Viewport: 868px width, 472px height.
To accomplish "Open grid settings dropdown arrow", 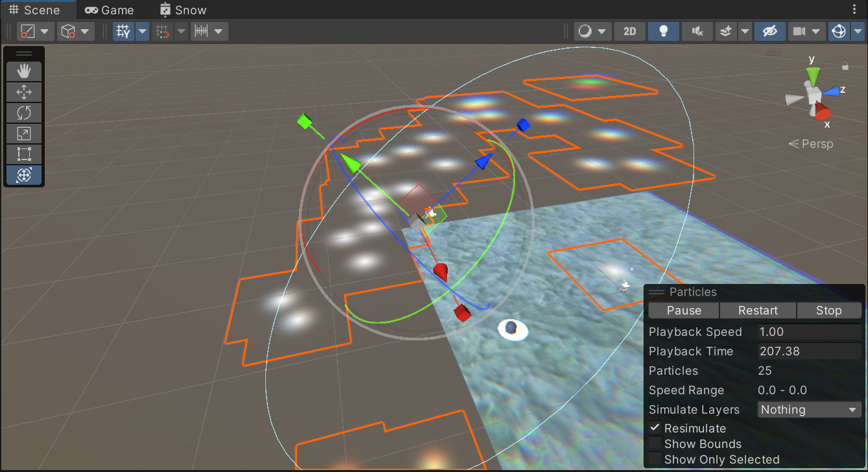I will click(x=141, y=31).
